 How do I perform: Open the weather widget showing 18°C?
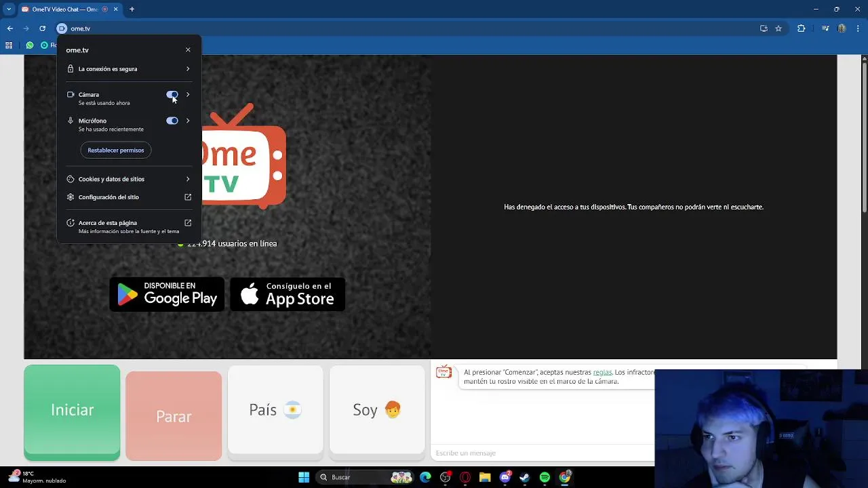point(37,477)
